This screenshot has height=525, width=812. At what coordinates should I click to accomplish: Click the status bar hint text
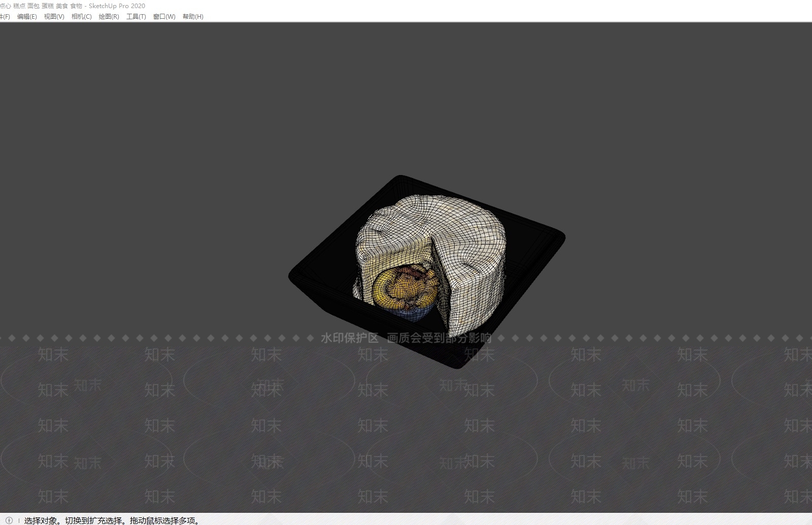point(112,520)
